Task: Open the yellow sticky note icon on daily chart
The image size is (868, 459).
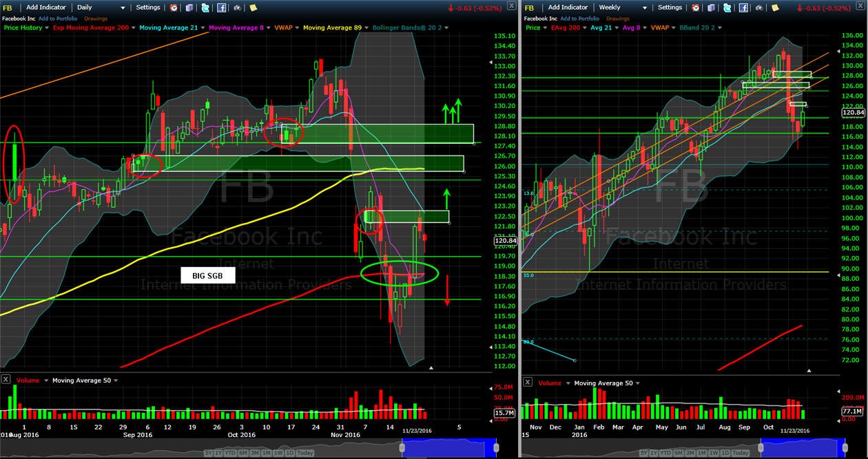Action: pos(254,8)
